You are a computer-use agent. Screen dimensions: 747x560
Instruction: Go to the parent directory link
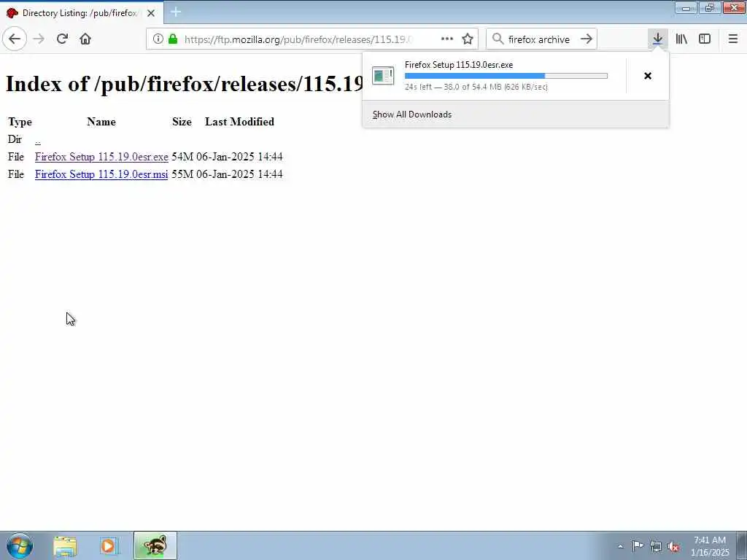click(38, 139)
